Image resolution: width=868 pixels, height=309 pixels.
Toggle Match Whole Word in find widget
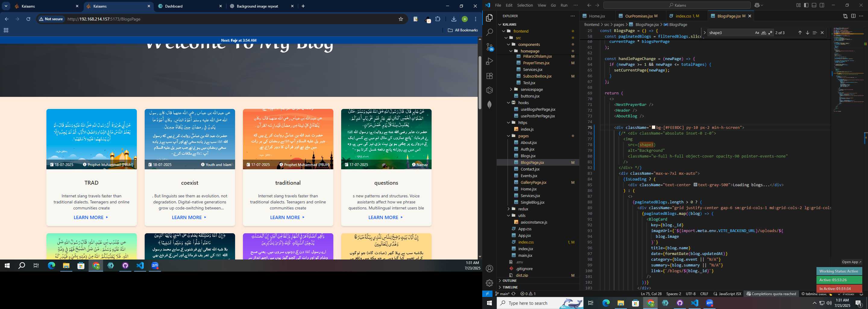point(763,33)
